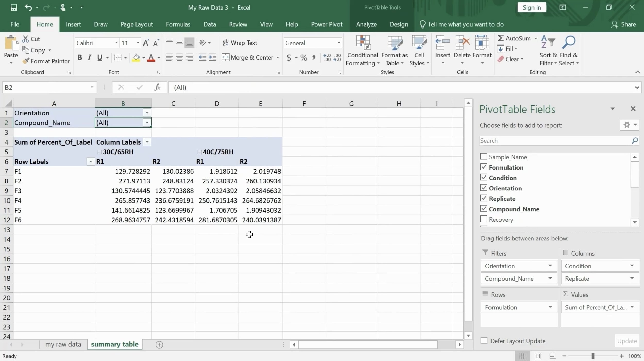Click the zoom slider handle
644x361 pixels.
[x=593, y=356]
